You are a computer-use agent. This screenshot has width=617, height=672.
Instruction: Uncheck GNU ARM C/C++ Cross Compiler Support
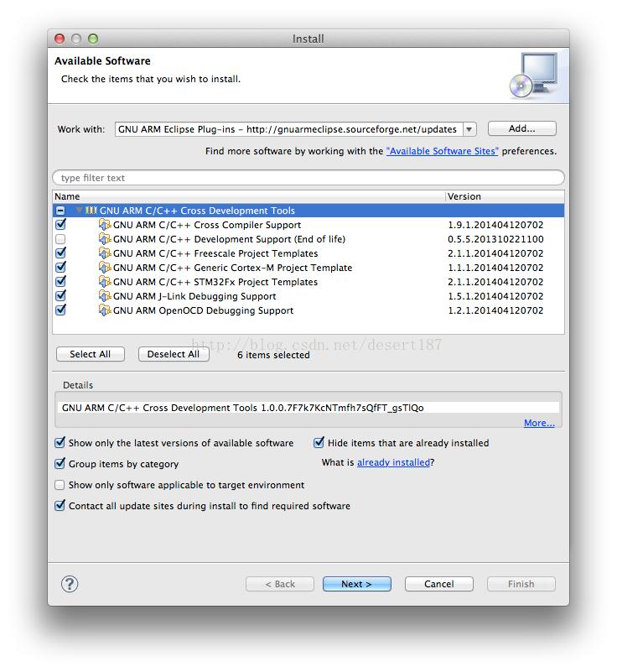click(x=60, y=224)
